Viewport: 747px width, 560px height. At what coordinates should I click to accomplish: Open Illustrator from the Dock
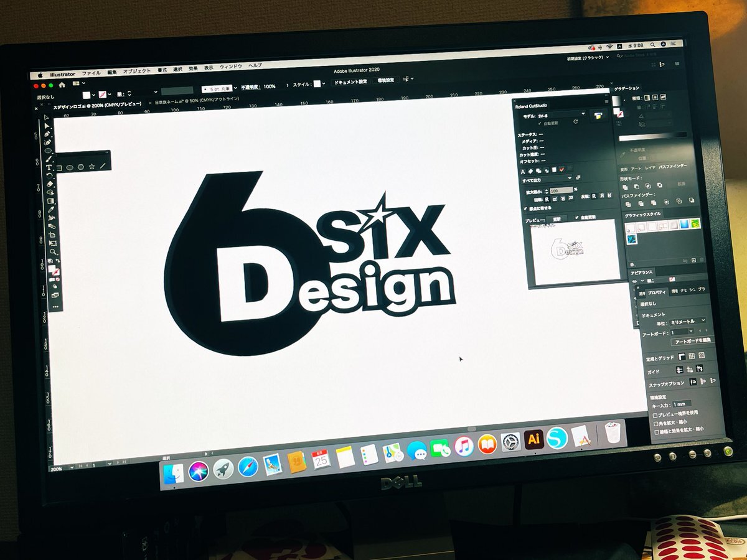pyautogui.click(x=533, y=438)
